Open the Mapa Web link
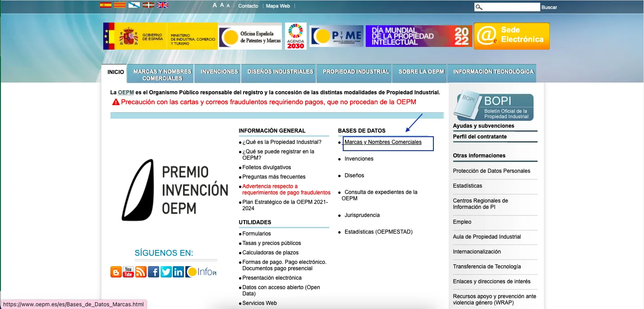This screenshot has height=309, width=644. point(278,6)
